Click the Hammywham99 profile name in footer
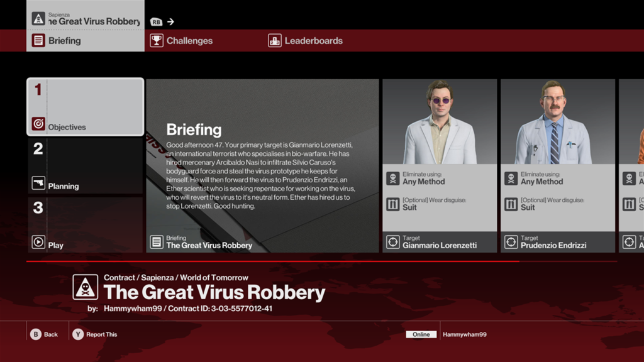This screenshot has width=644, height=362. pos(465,334)
